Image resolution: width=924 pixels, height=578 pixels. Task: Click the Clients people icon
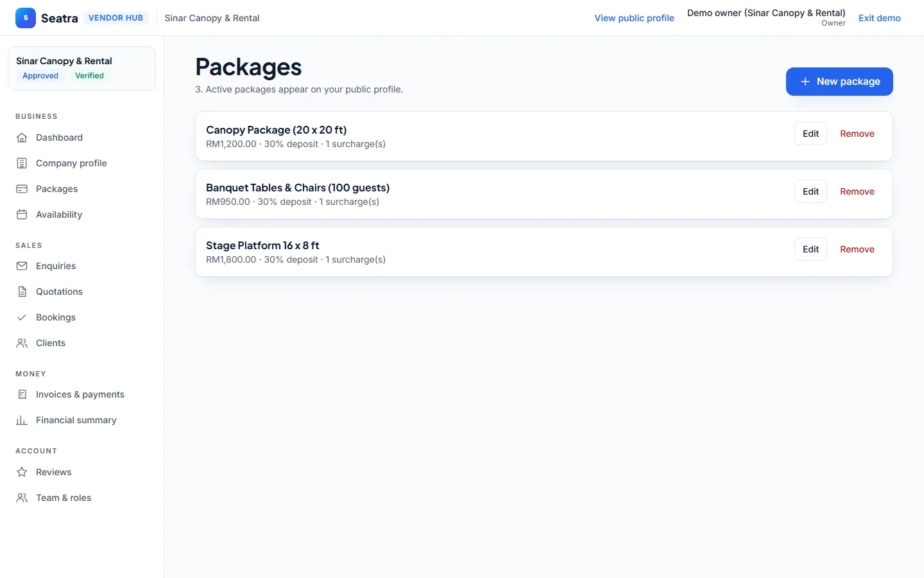(x=22, y=343)
